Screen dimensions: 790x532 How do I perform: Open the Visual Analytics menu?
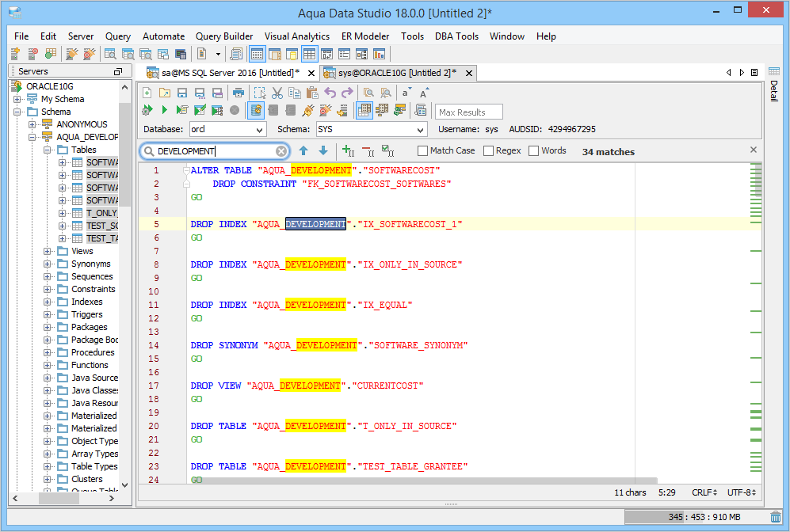(297, 36)
